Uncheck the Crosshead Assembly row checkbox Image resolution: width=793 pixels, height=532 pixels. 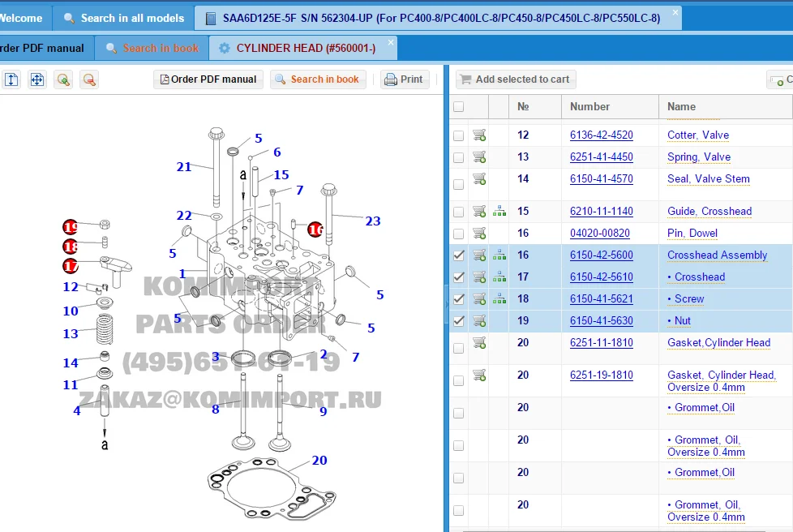coord(459,255)
